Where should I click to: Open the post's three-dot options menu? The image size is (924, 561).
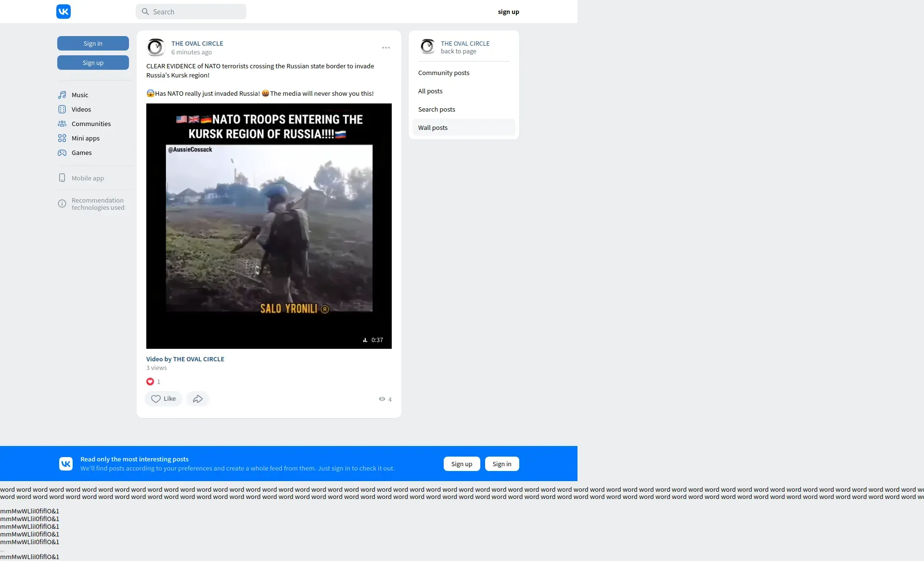386,48
